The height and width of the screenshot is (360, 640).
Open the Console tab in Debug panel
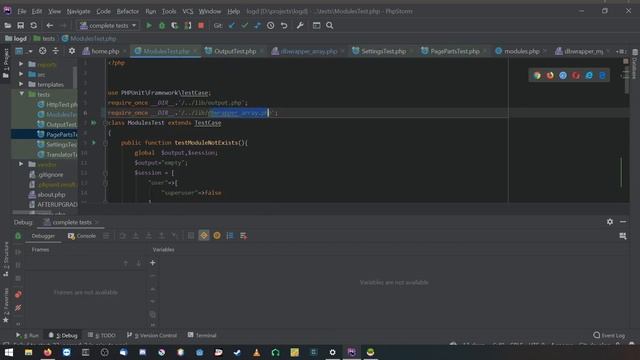point(82,236)
